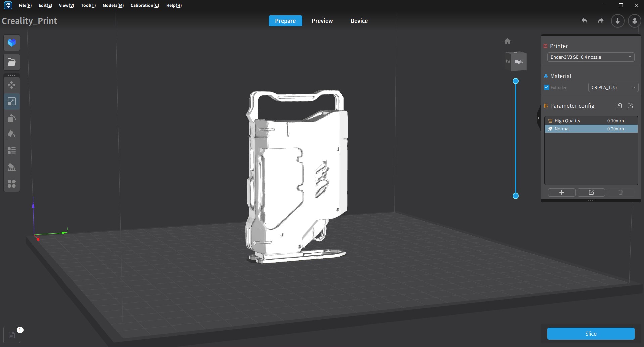The height and width of the screenshot is (347, 644).
Task: Open the File menu
Action: coord(25,5)
